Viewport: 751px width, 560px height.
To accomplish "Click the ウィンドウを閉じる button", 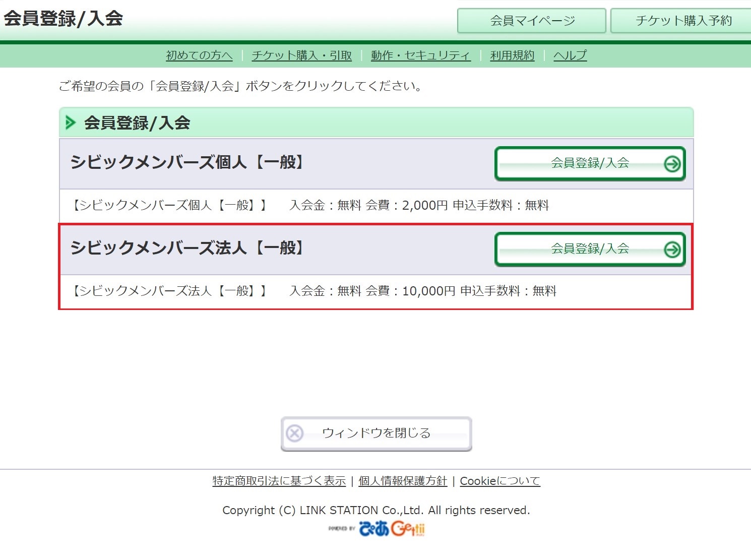I will 377,433.
